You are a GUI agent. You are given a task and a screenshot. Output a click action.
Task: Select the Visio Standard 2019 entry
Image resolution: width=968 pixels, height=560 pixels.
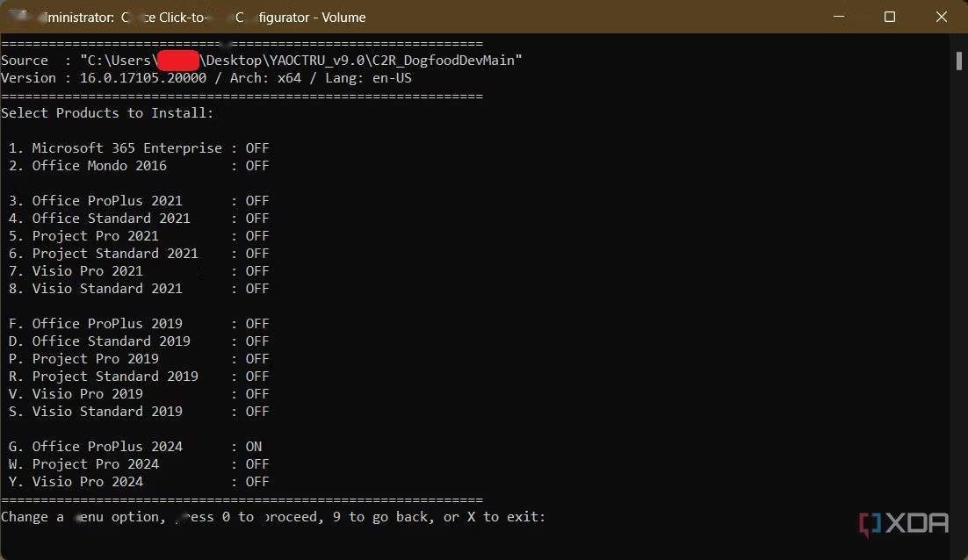(107, 412)
